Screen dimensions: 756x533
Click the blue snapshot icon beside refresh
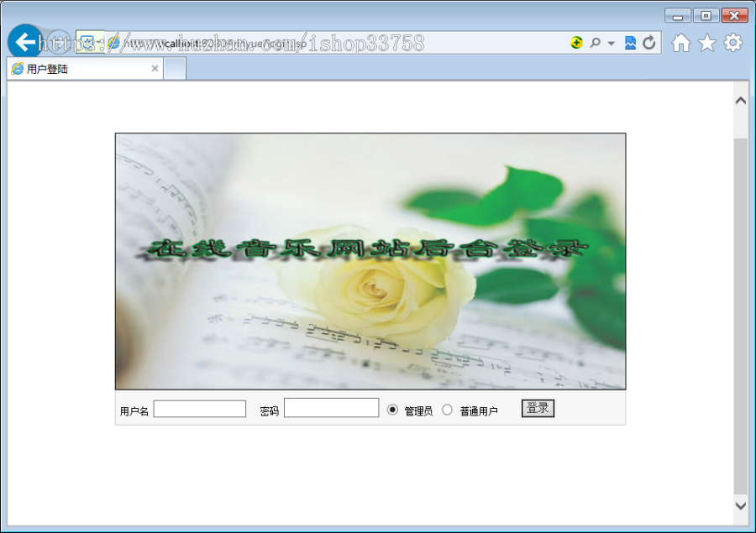point(631,43)
